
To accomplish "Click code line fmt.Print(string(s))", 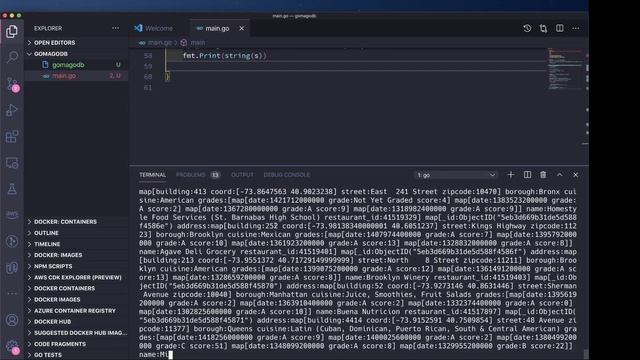I will tap(224, 56).
